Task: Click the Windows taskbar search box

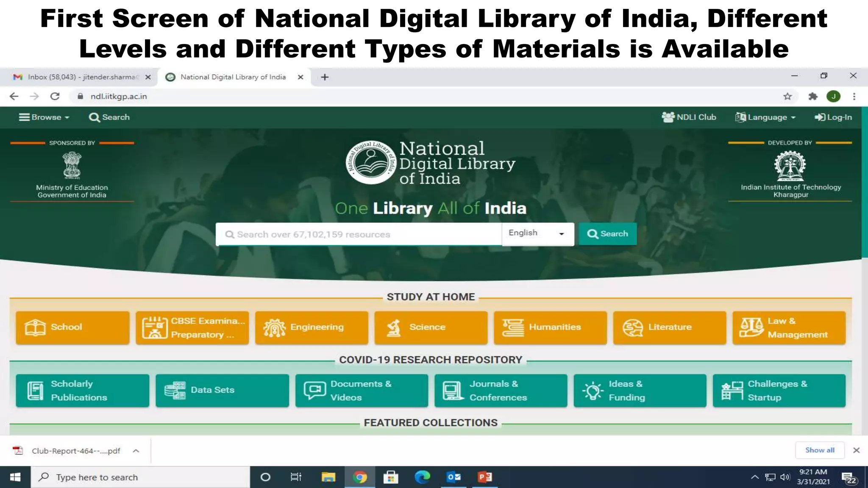Action: pos(140,477)
